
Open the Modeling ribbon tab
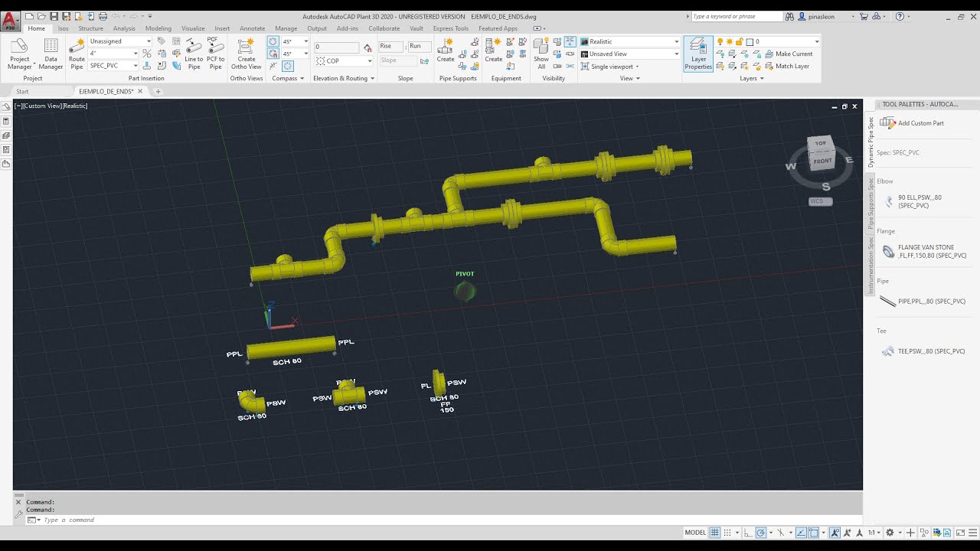pos(158,28)
